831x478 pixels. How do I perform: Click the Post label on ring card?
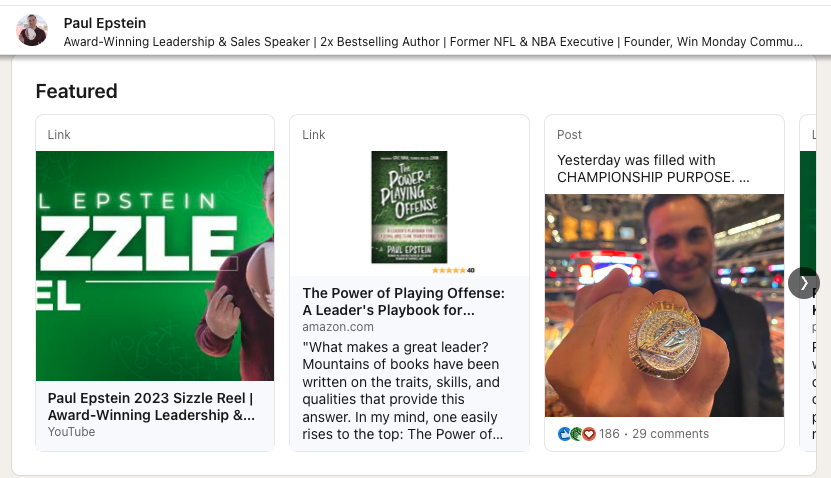point(569,135)
